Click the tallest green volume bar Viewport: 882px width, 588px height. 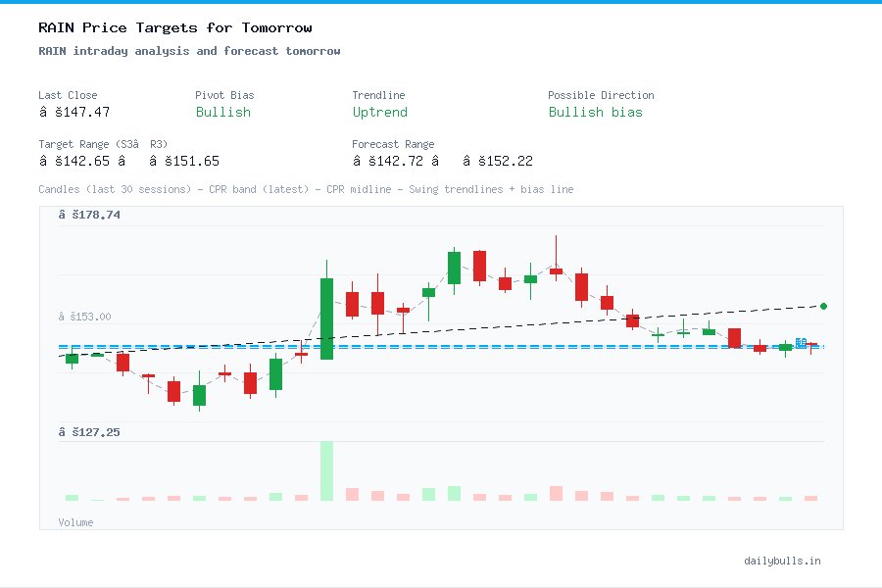pyautogui.click(x=326, y=471)
